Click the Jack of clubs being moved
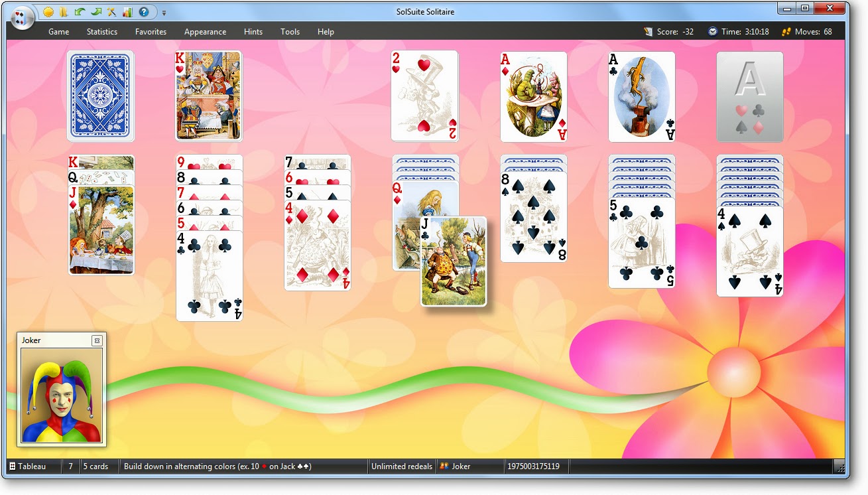The height and width of the screenshot is (495, 868). point(454,261)
